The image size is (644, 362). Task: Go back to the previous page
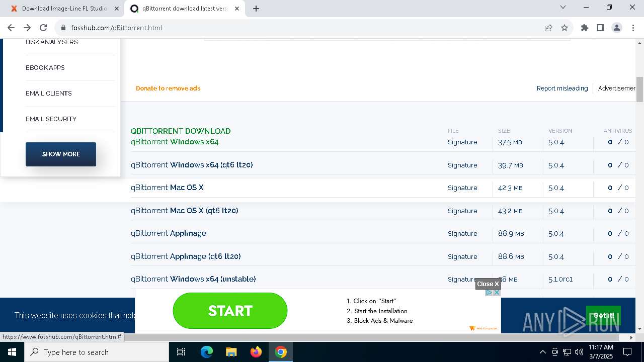tap(11, 28)
